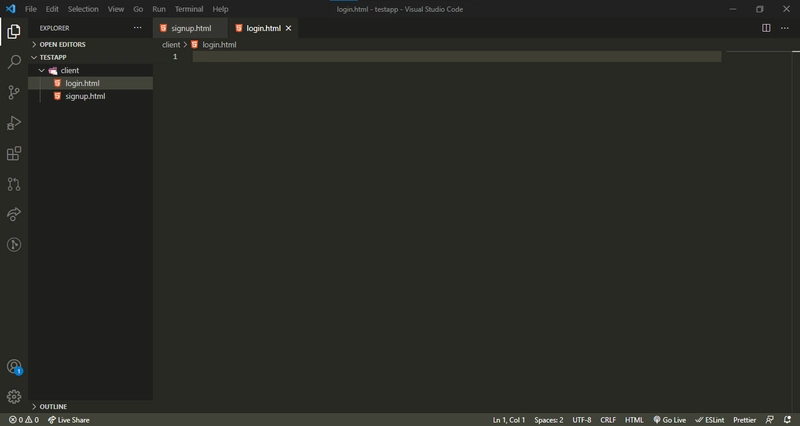The height and width of the screenshot is (426, 800).
Task: Click the Prettier status bar item
Action: [x=744, y=420]
